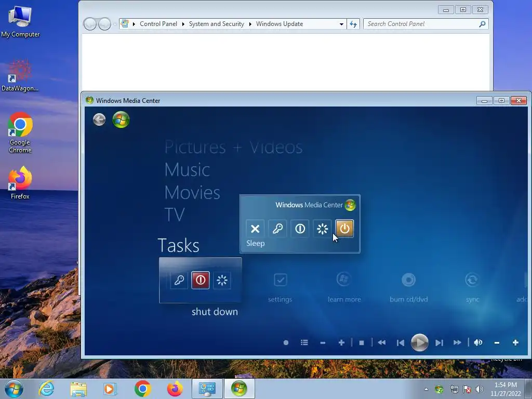Screen dimensions: 532x399
Task: Open address bar history dropdown arrow
Action: click(x=341, y=24)
